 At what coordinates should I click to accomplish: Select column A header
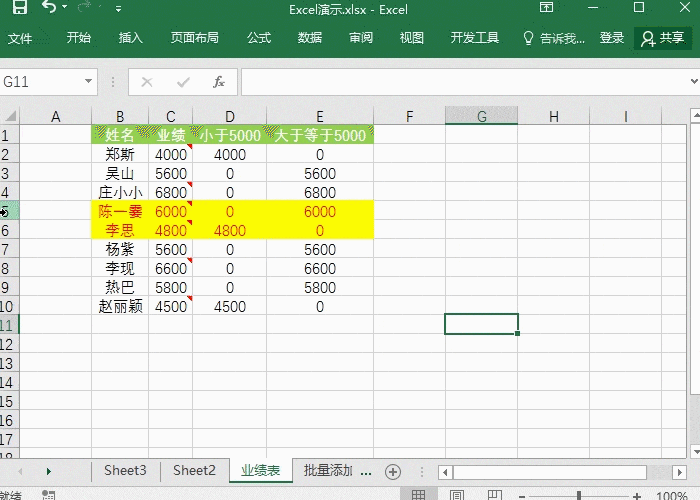pos(55,117)
